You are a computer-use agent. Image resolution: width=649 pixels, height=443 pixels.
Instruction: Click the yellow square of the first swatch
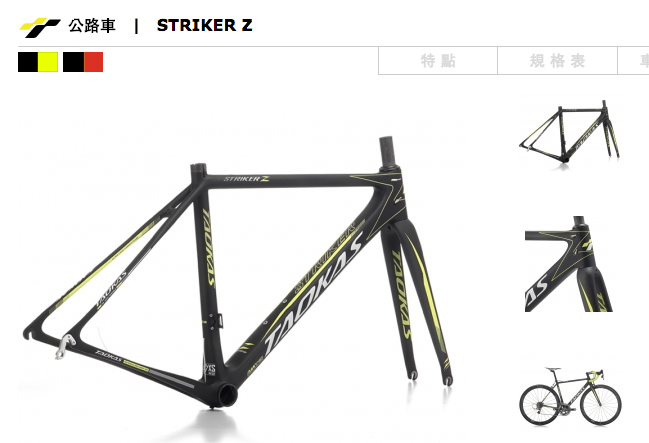click(x=48, y=62)
